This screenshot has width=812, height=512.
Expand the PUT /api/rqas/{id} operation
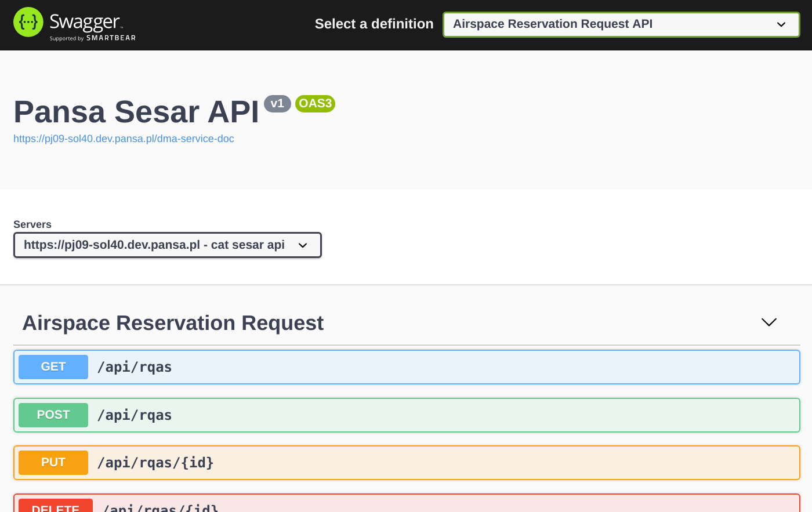[x=407, y=463]
